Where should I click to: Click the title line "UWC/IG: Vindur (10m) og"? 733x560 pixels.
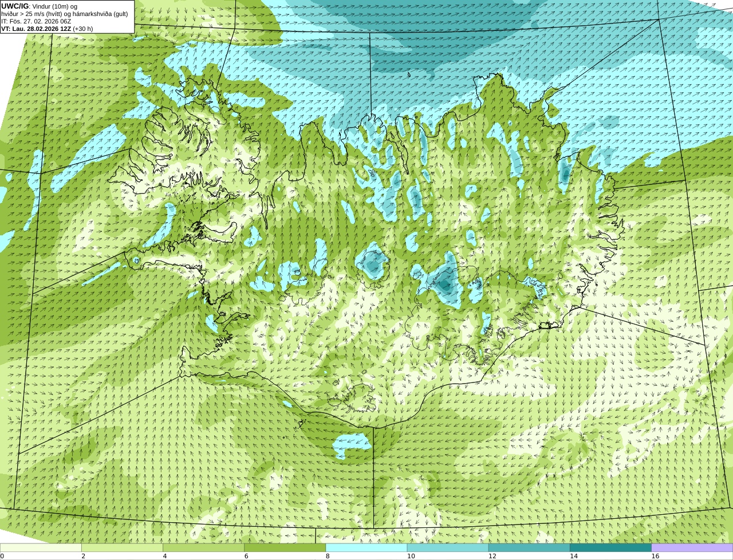39,6
